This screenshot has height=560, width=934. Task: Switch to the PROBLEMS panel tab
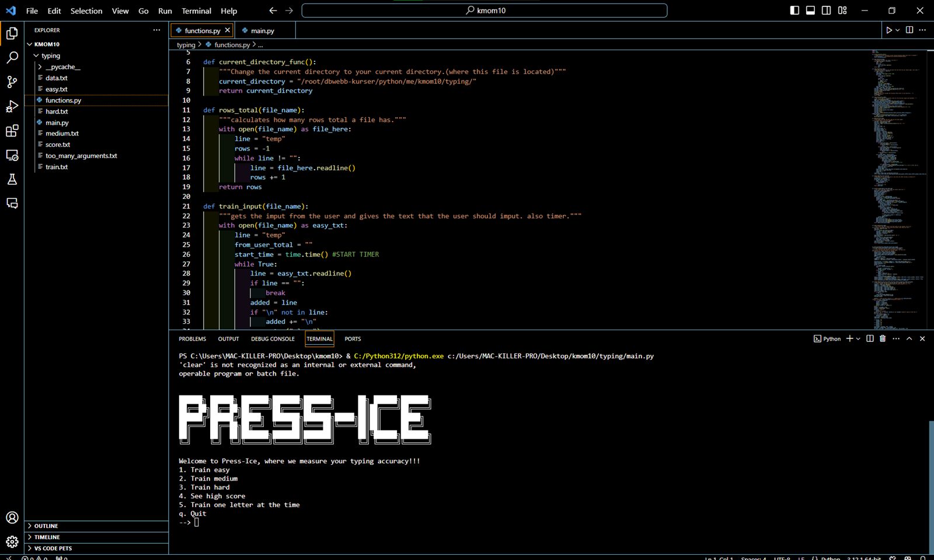coord(193,339)
